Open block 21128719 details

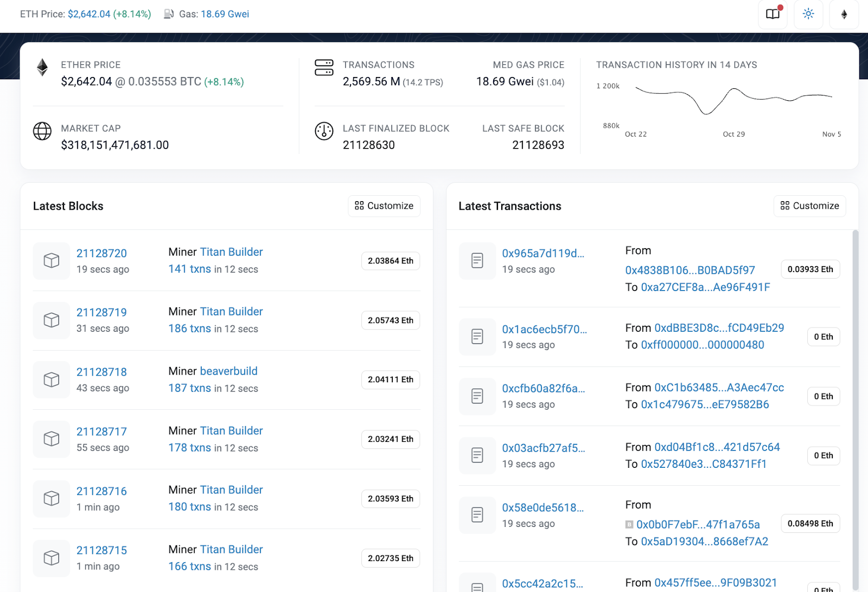click(101, 312)
